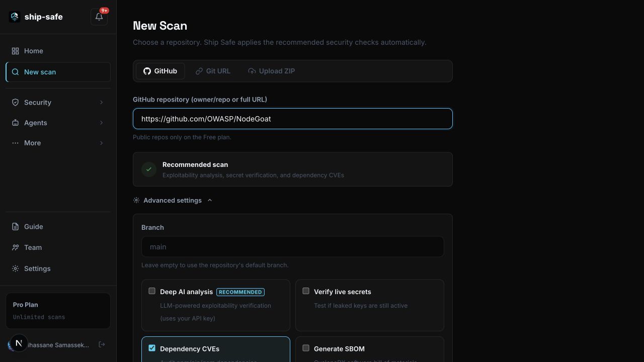Click the Home grid icon
The image size is (644, 362).
click(15, 51)
